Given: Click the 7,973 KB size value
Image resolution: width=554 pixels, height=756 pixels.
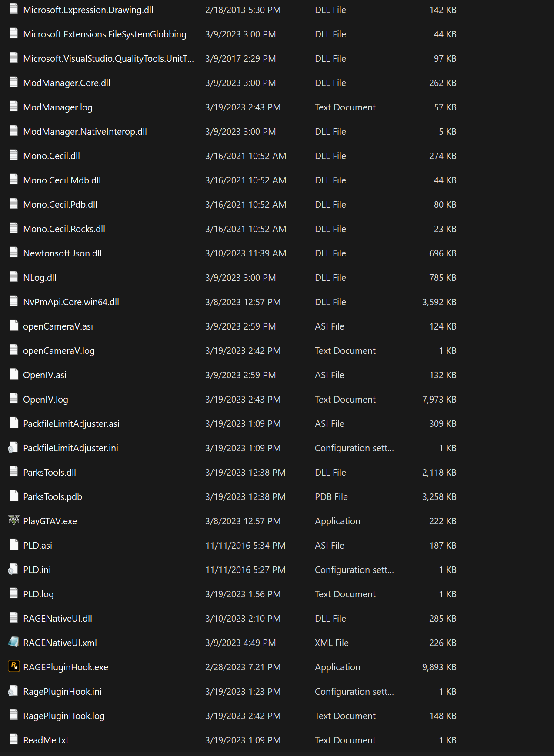Looking at the screenshot, I should [x=439, y=400].
